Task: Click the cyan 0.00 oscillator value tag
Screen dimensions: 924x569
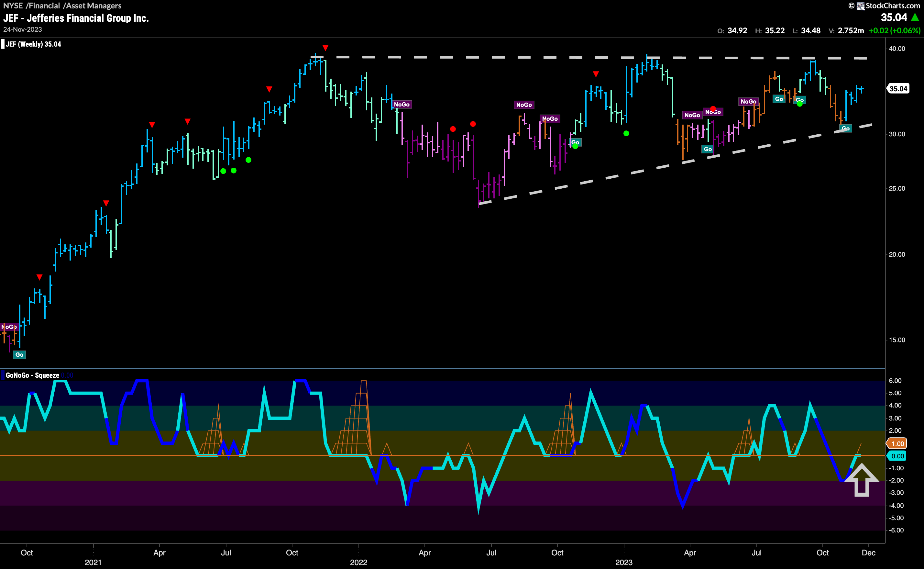Action: click(x=897, y=456)
